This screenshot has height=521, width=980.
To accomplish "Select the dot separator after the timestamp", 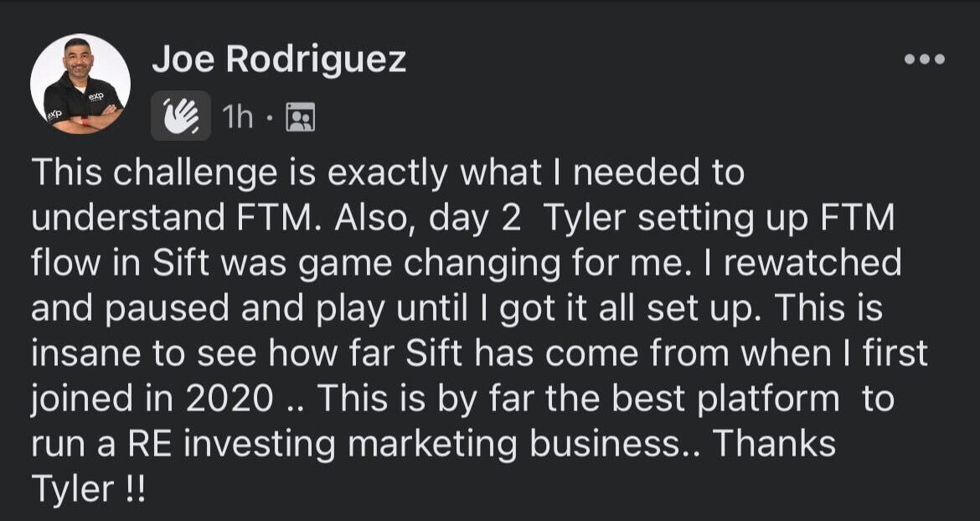I will point(269,116).
